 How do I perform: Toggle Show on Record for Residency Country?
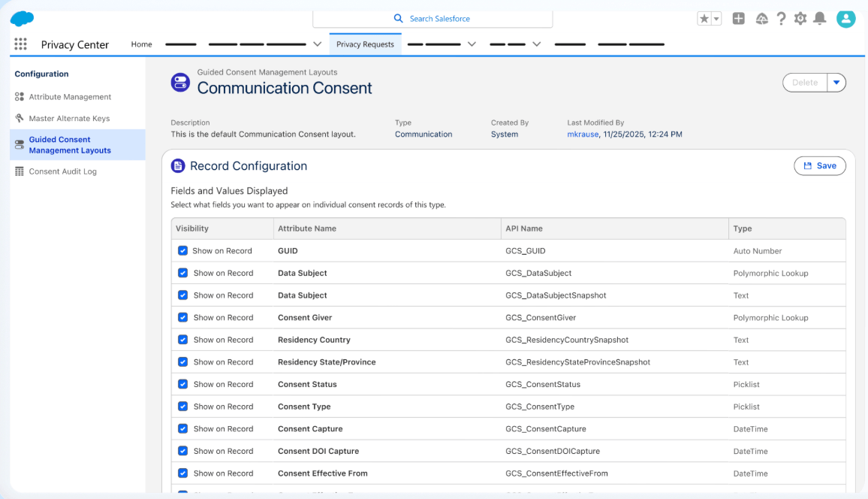182,340
